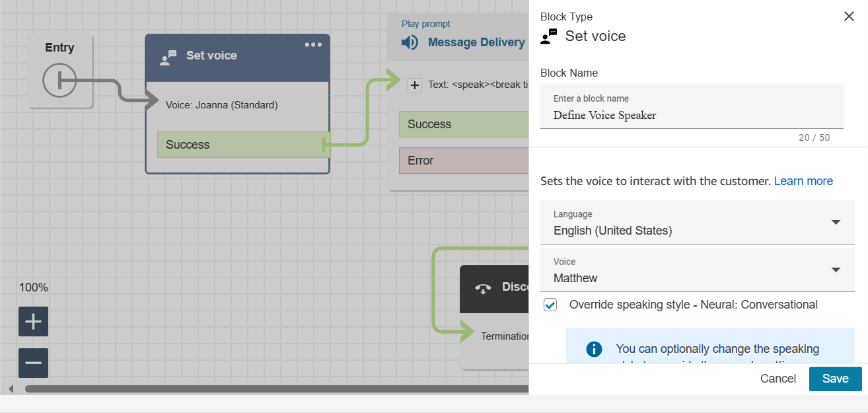Screen dimensions: 868x413
Task: Expand the plus box beside prompt text
Action: coord(415,85)
